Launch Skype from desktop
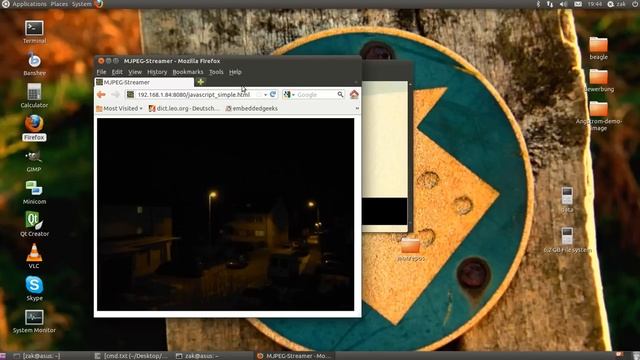 coord(34,285)
